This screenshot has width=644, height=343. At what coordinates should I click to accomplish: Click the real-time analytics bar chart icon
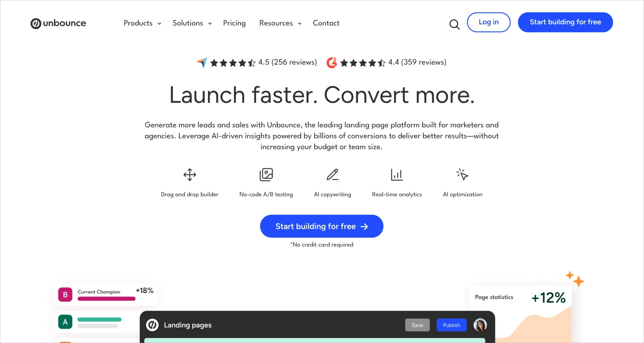click(x=397, y=174)
